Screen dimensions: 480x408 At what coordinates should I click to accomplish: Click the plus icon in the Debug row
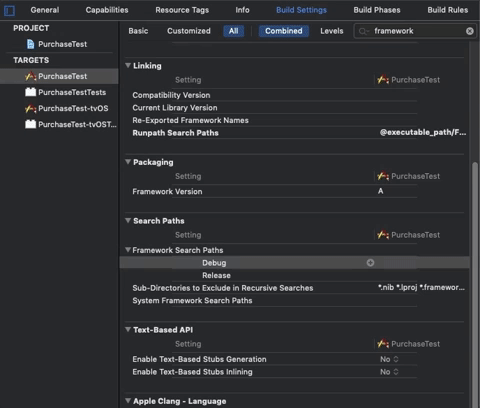pyautogui.click(x=370, y=263)
